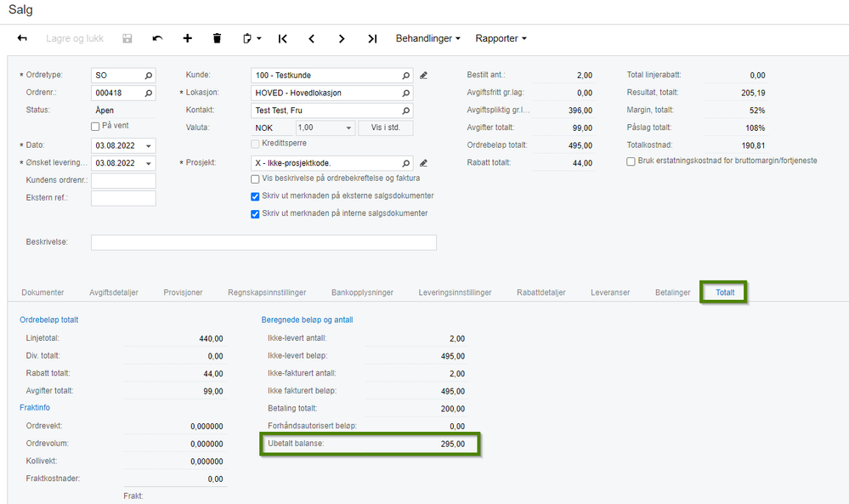Go to first record icon
Image resolution: width=849 pixels, height=504 pixels.
[283, 38]
